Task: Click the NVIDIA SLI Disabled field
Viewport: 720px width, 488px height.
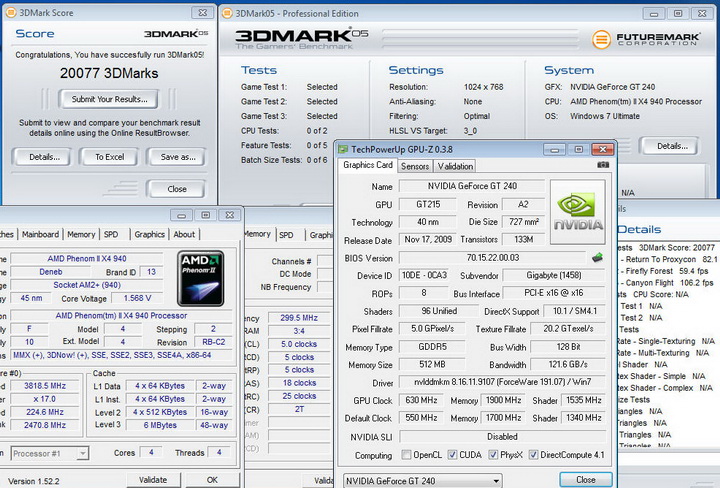Action: [x=502, y=436]
